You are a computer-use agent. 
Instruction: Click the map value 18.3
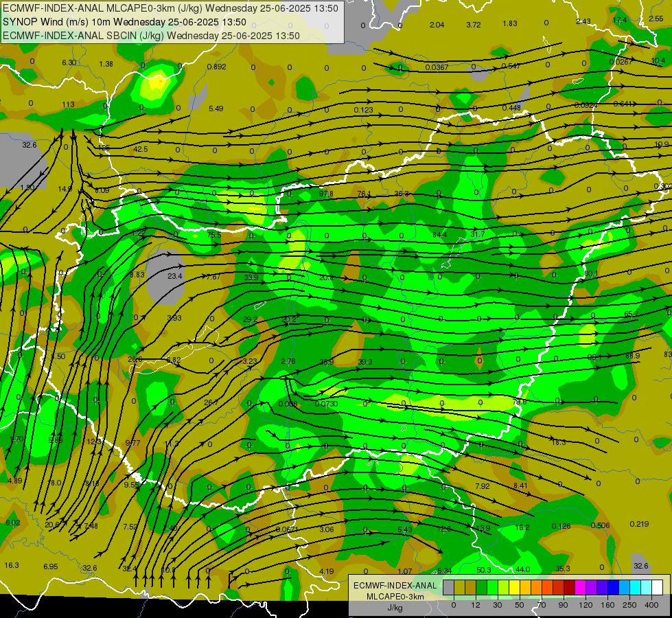coord(559,442)
